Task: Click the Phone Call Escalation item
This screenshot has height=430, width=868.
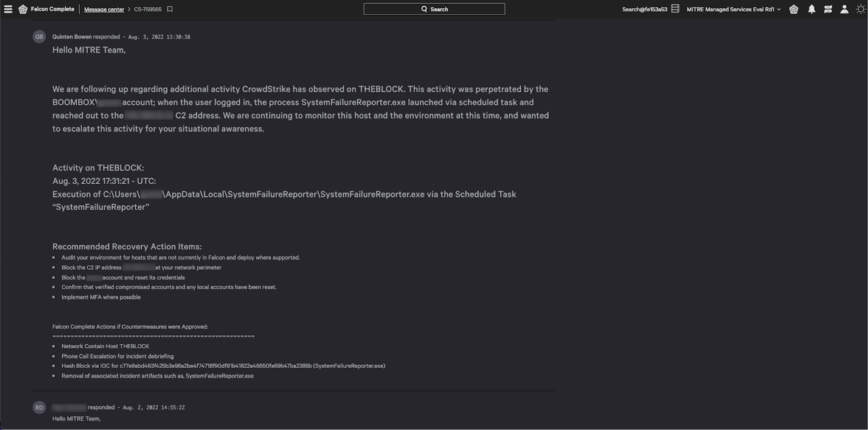Action: [x=117, y=356]
